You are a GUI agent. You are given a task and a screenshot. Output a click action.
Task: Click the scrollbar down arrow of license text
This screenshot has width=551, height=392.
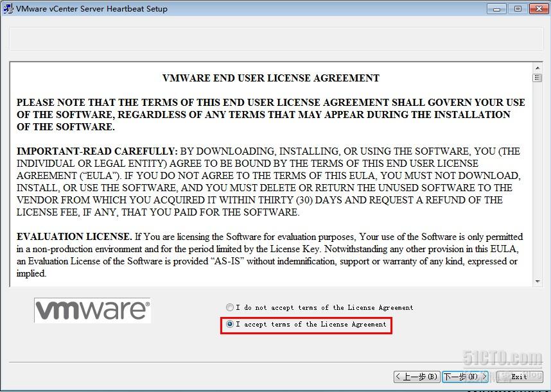[538, 282]
